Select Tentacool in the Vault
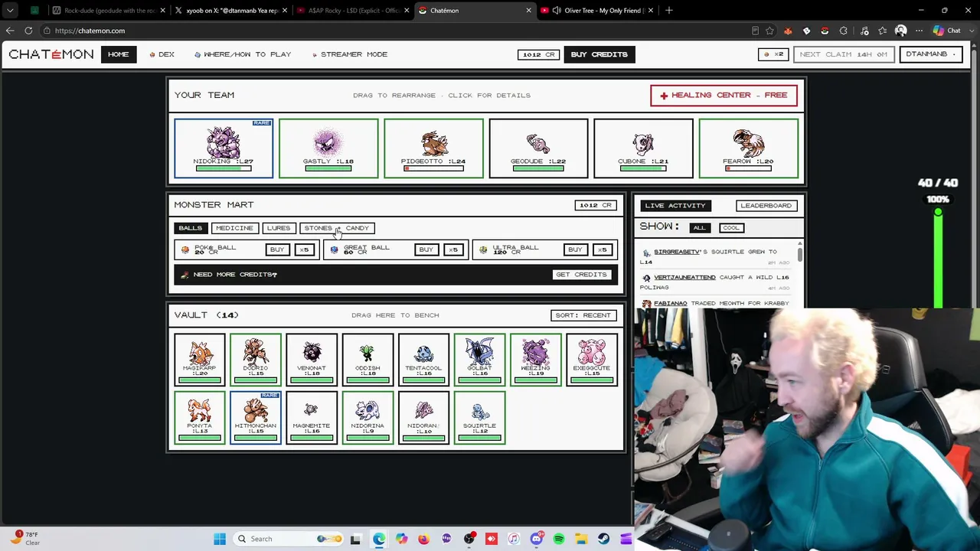Screen dimensions: 980x551 click(x=423, y=360)
